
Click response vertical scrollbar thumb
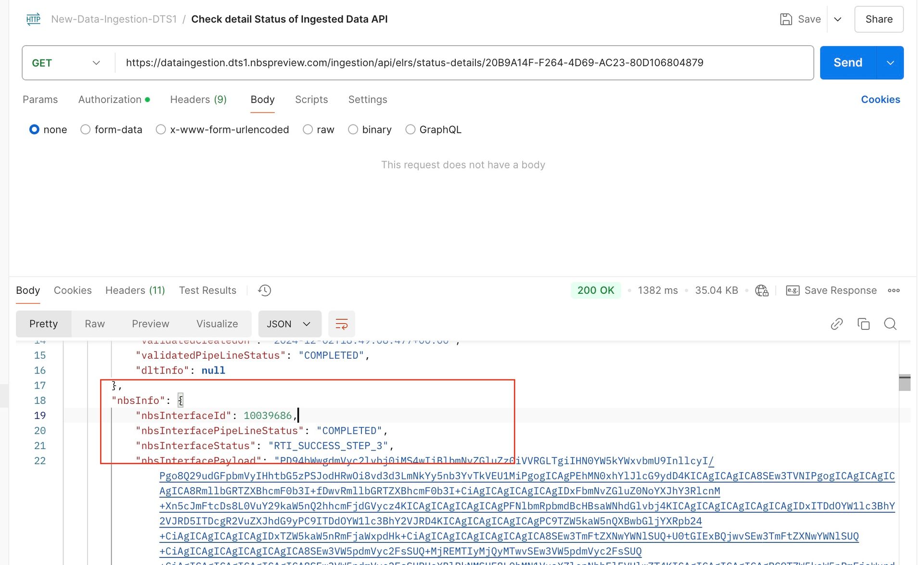click(x=904, y=383)
